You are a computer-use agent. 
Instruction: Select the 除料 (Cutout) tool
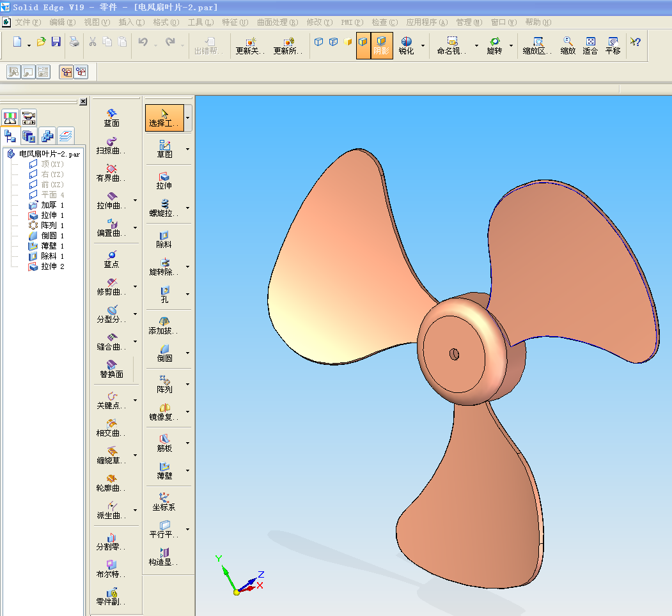click(x=164, y=239)
